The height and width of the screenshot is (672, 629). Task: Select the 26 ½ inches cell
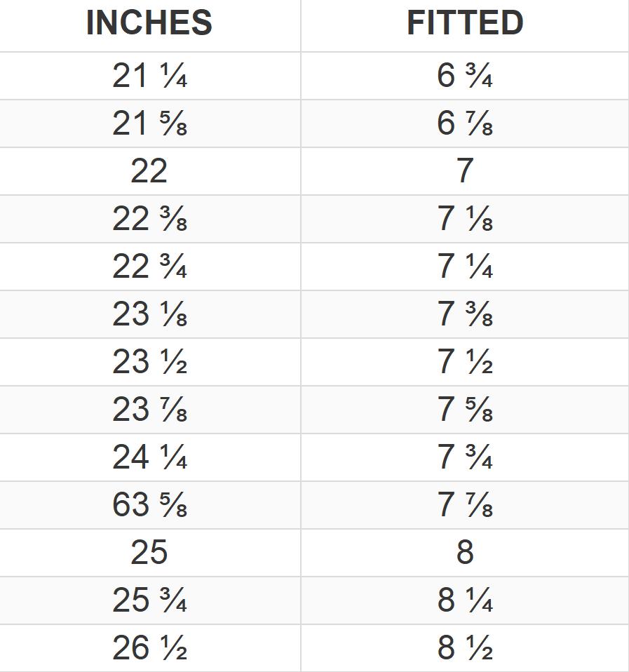(149, 648)
